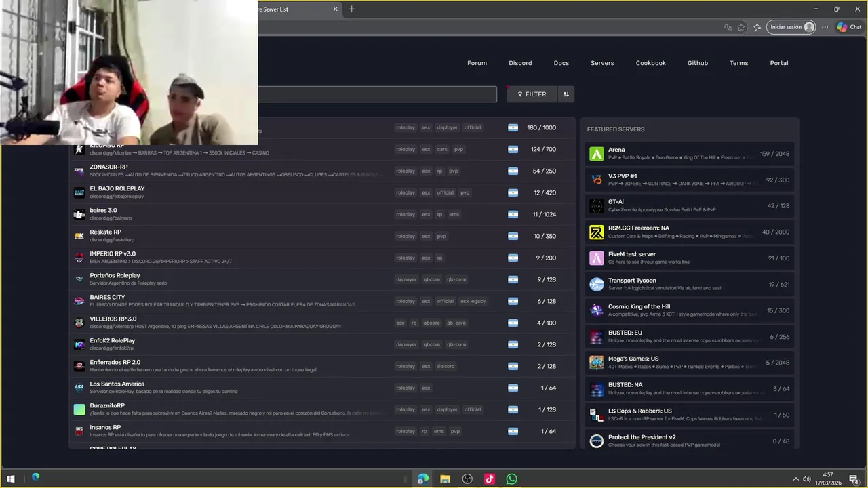Click Cosmic King of the Hill icon

click(x=597, y=310)
